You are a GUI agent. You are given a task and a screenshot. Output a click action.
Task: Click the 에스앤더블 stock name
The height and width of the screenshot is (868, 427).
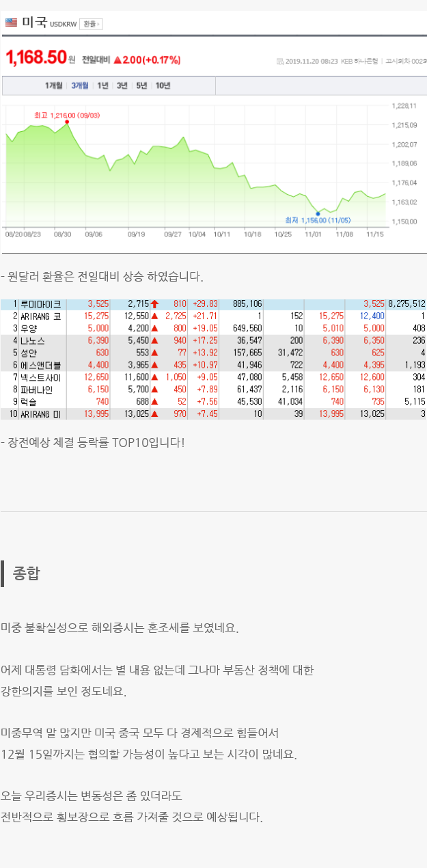coord(41,365)
